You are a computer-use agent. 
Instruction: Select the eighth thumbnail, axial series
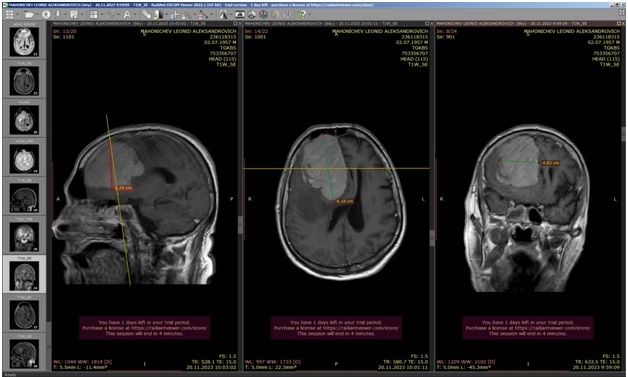click(x=24, y=315)
